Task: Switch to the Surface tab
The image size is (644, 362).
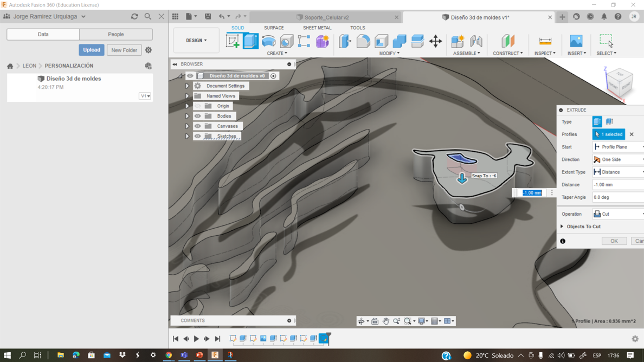Action: click(274, 28)
